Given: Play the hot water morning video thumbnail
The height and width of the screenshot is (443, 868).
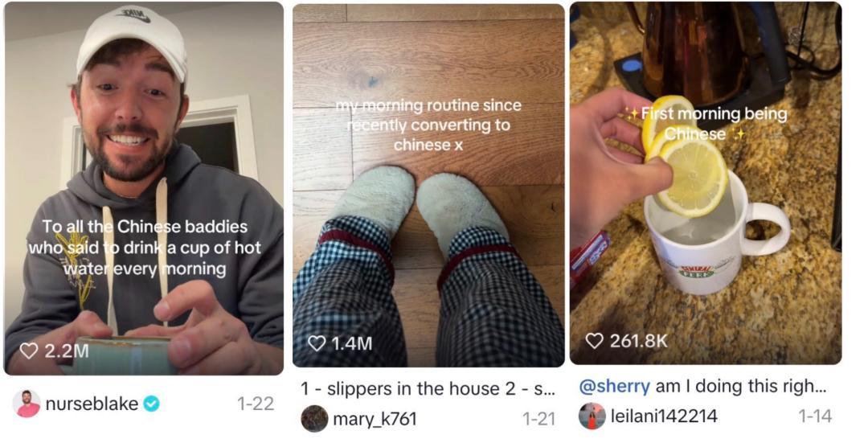Looking at the screenshot, I should point(144,188).
